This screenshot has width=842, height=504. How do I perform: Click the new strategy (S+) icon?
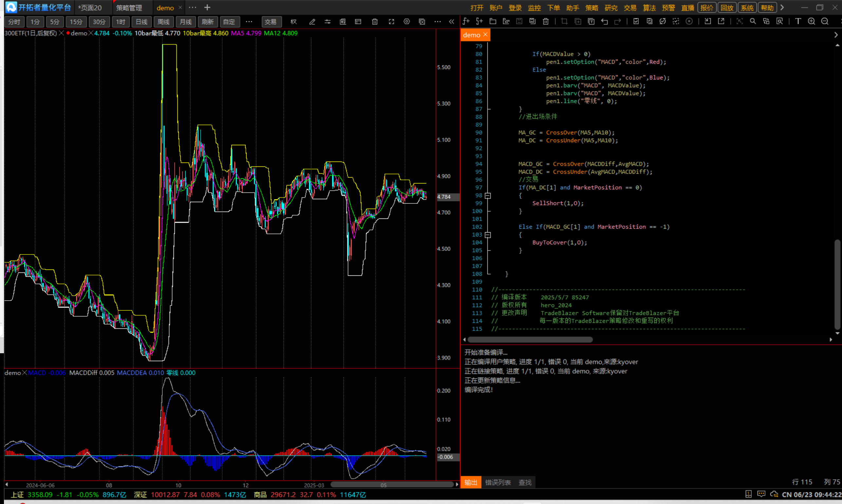pos(479,21)
